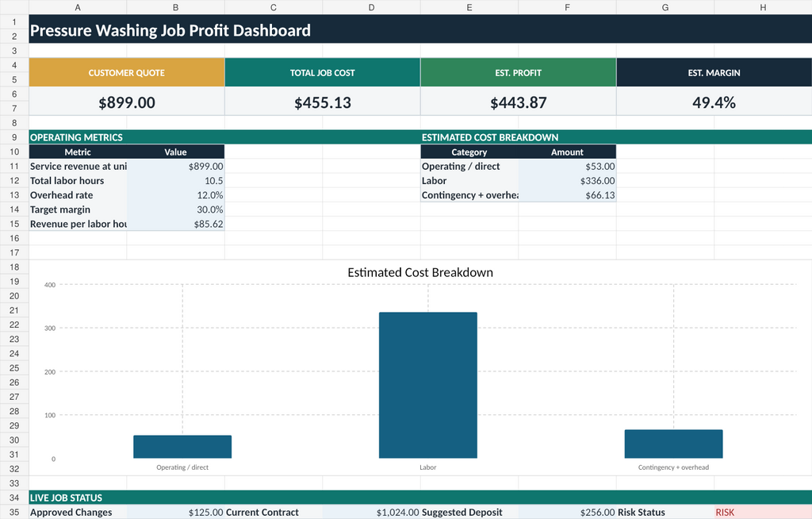Select column D header
This screenshot has height=519, width=812.
(371, 7)
